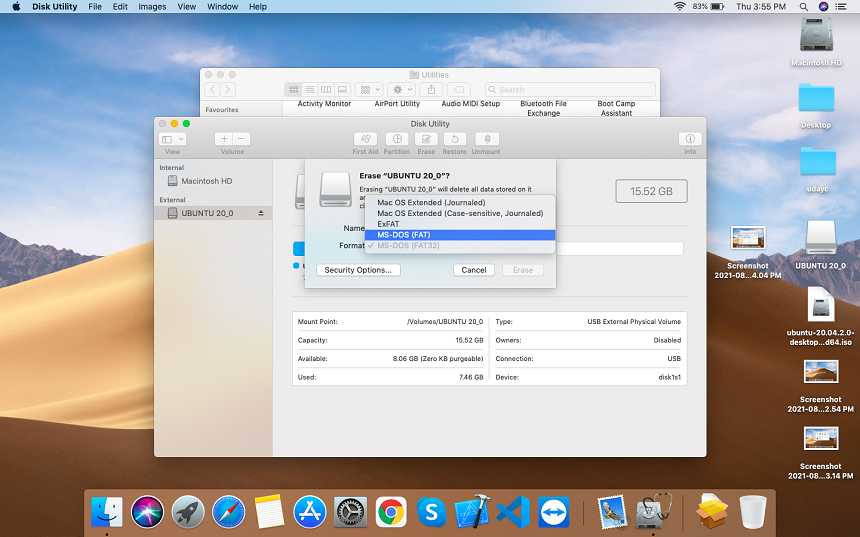
Task: Open System Preferences from the Dock
Action: 350,512
